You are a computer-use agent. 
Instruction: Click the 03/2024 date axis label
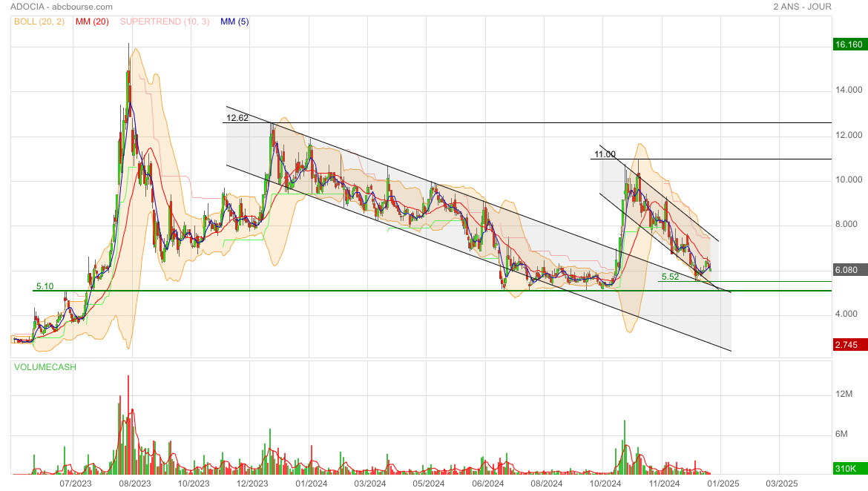tap(369, 484)
